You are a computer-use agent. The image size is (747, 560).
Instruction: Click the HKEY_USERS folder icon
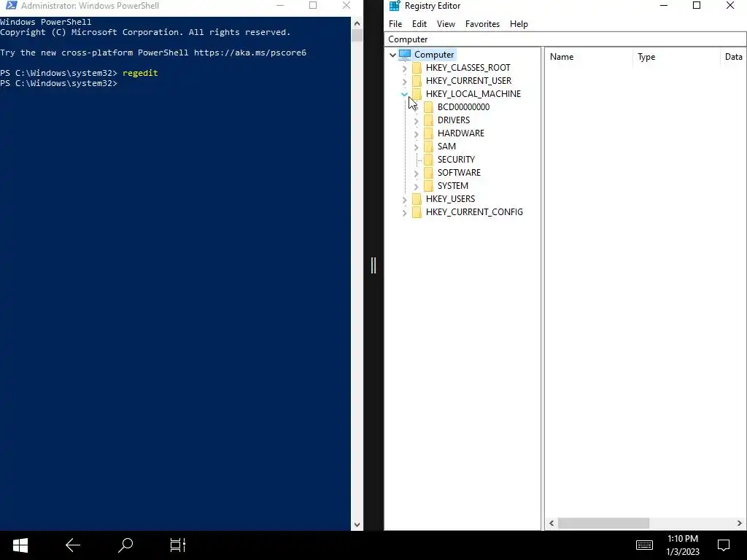(x=417, y=198)
